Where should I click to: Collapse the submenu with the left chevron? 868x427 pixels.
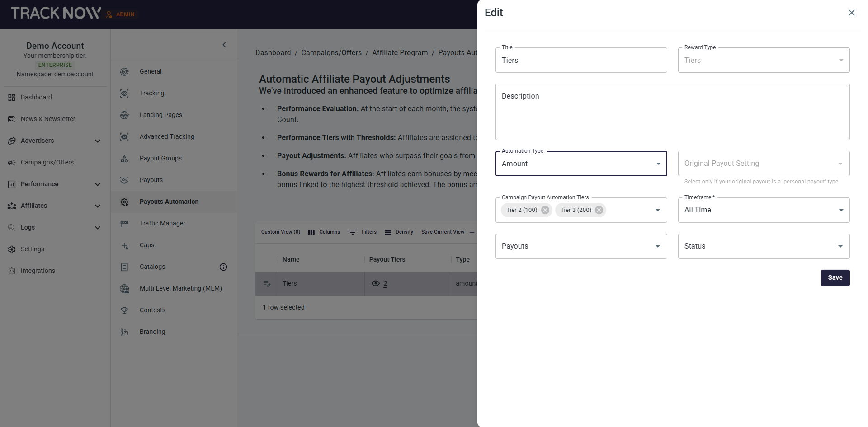point(224,45)
